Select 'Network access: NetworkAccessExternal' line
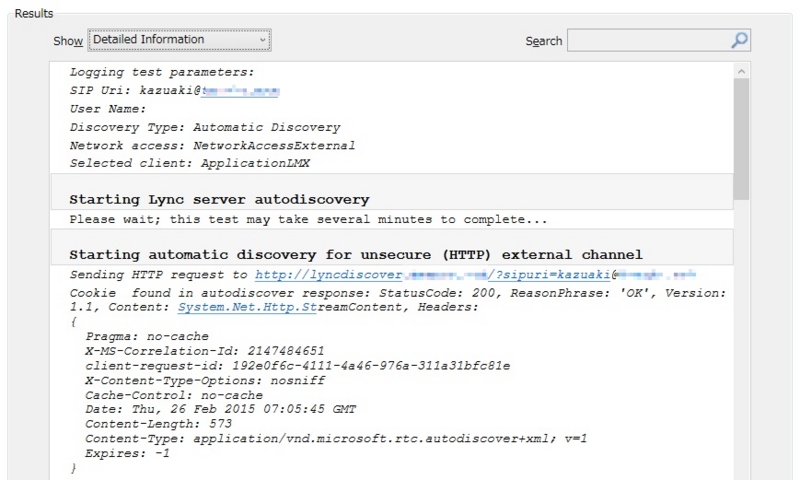Image resolution: width=800 pixels, height=480 pixels. (212, 145)
